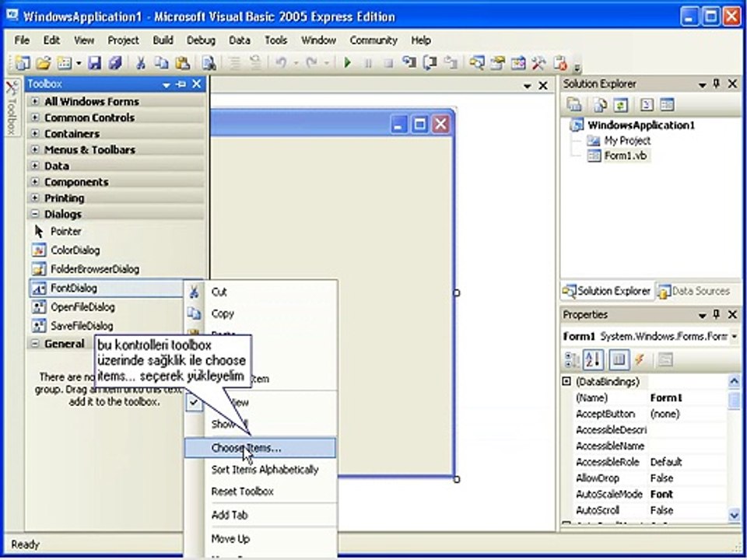The width and height of the screenshot is (747, 560).
Task: Select My Project in Solution Explorer
Action: click(619, 141)
